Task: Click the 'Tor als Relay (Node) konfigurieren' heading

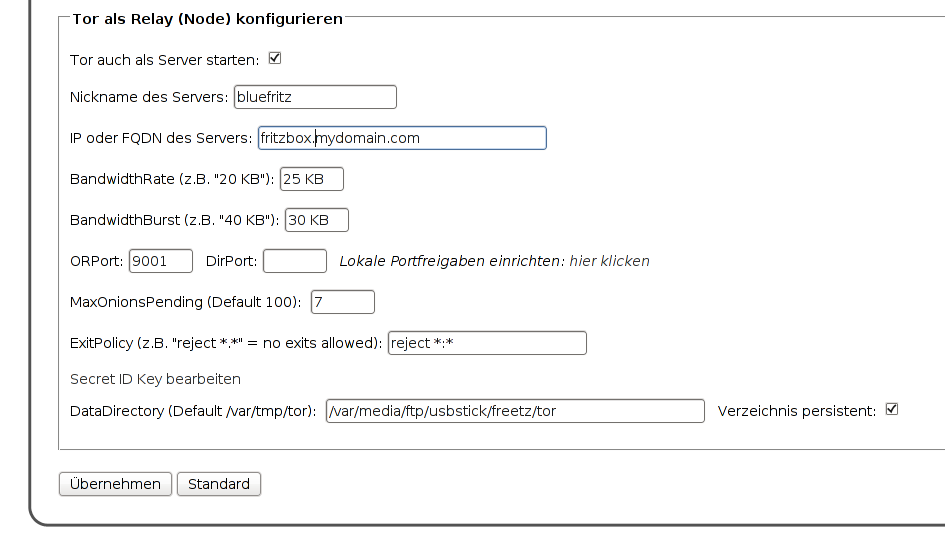Action: pyautogui.click(x=207, y=19)
